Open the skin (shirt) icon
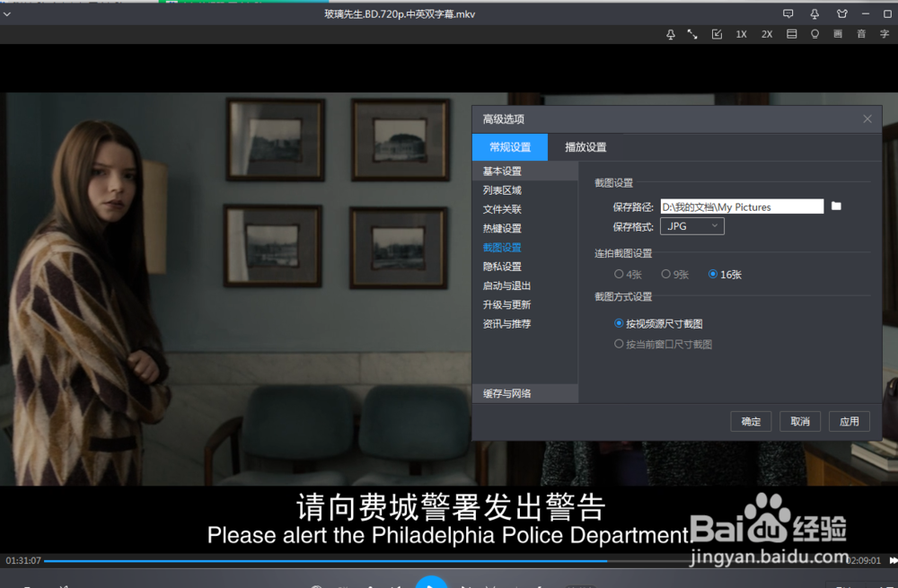The image size is (898, 588). point(841,13)
